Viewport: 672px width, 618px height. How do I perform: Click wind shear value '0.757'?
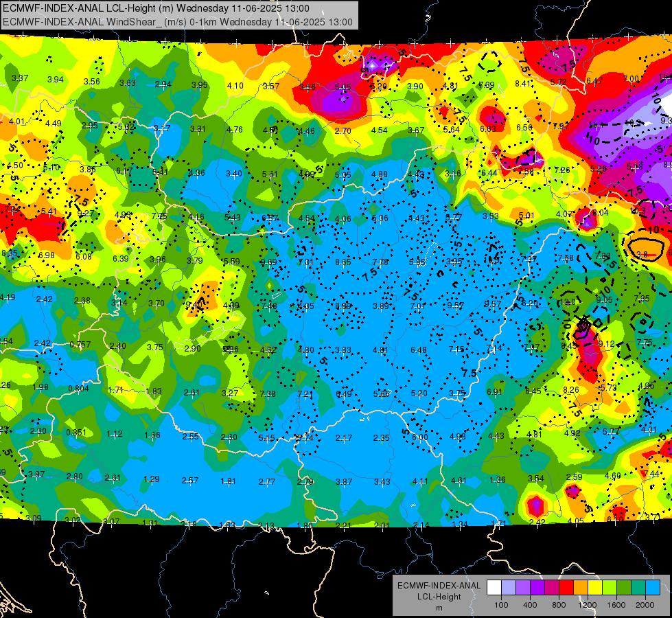80,345
